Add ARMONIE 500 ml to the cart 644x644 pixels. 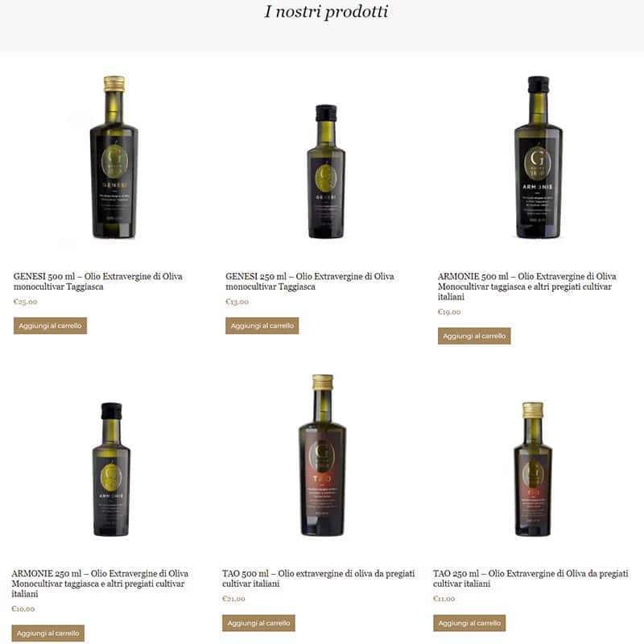pos(474,336)
